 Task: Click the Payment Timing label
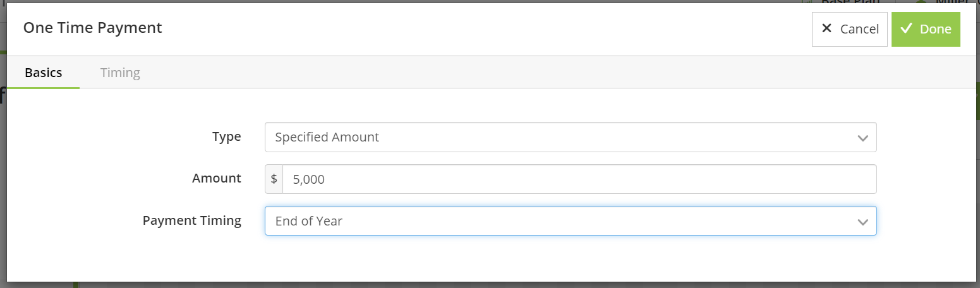tap(191, 220)
